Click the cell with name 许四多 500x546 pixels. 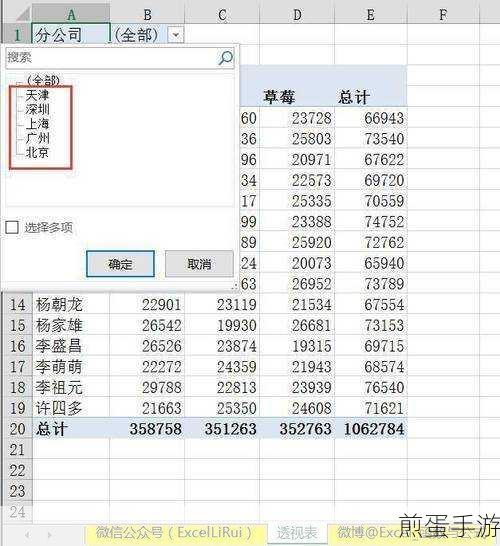71,408
